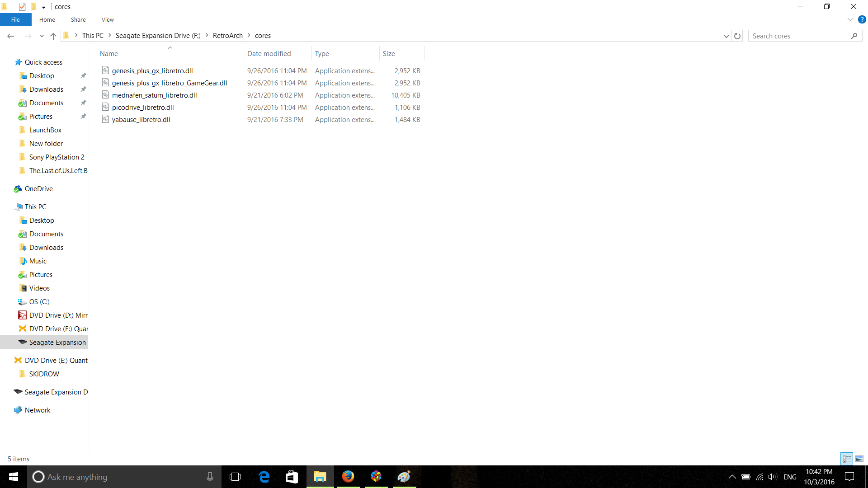Viewport: 868px width, 488px height.
Task: Open the Home ribbon tab
Action: [x=47, y=19]
